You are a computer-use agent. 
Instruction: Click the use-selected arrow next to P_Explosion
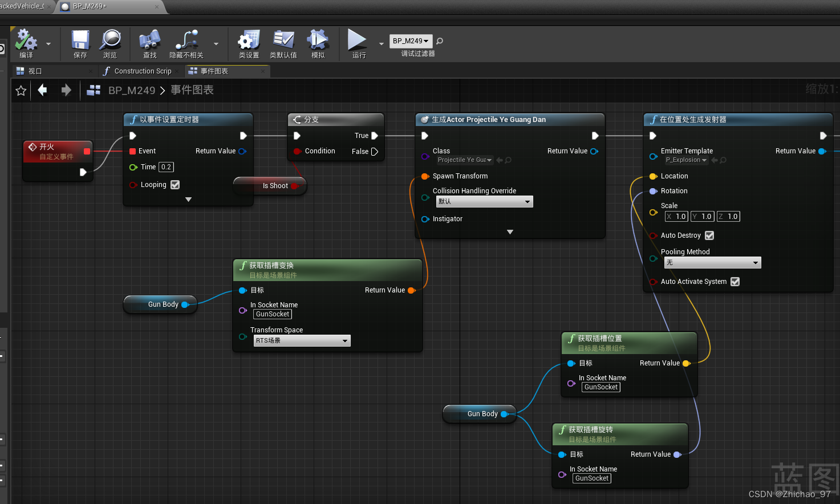(715, 160)
